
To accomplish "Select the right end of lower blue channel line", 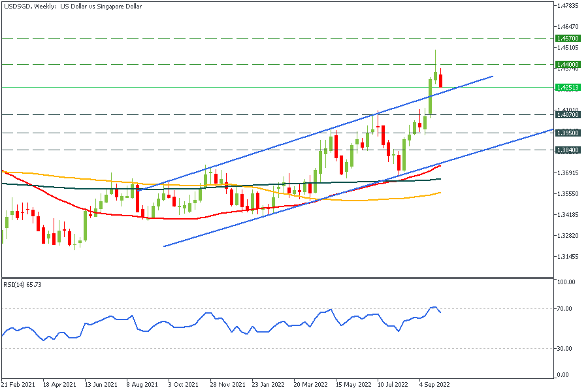I will click(x=552, y=129).
